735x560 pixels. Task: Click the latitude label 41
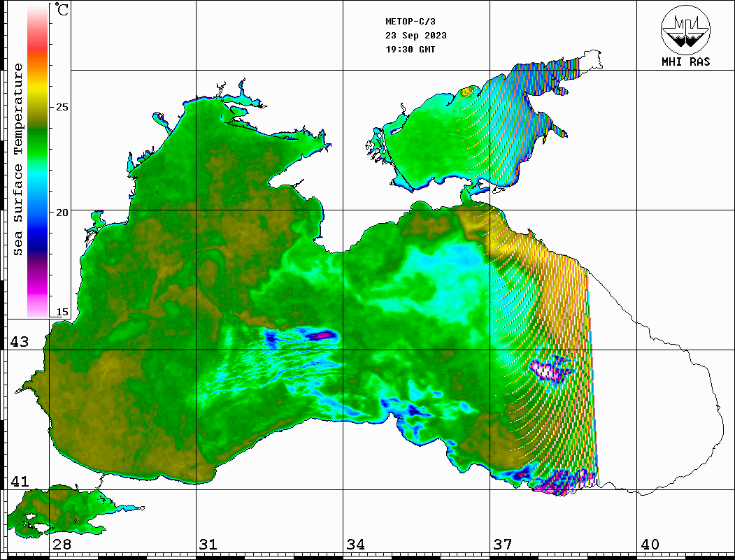pyautogui.click(x=19, y=481)
